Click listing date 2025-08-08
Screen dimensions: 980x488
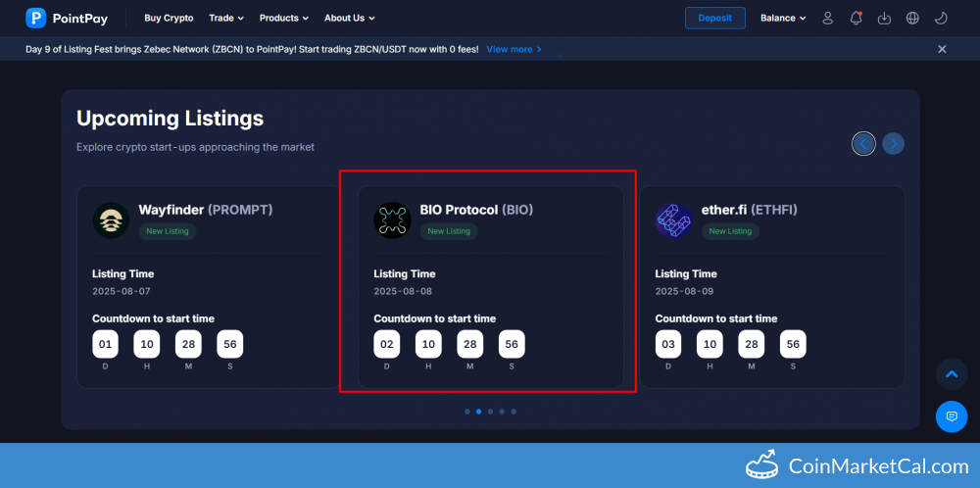point(403,291)
